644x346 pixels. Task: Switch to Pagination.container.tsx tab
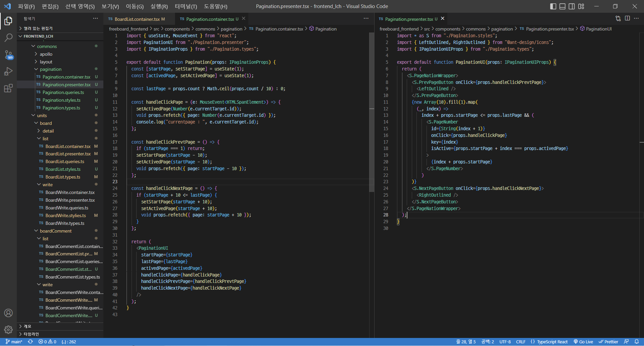[210, 19]
